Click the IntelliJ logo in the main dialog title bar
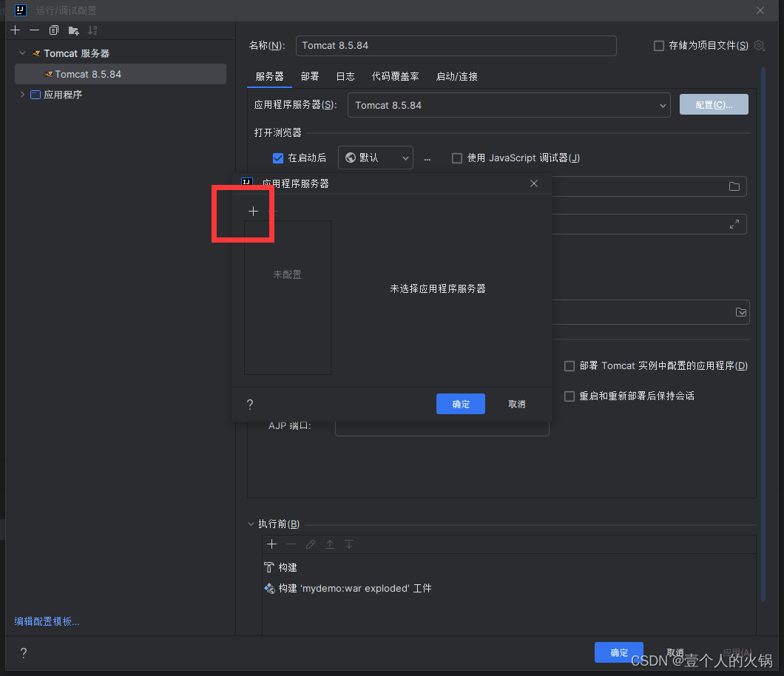This screenshot has width=784, height=676. pos(21,10)
